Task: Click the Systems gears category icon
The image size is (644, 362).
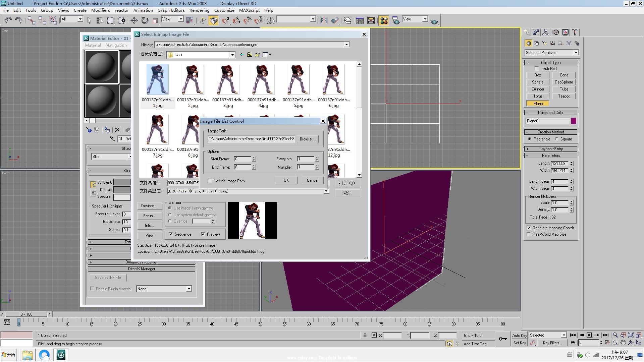Action: (577, 43)
